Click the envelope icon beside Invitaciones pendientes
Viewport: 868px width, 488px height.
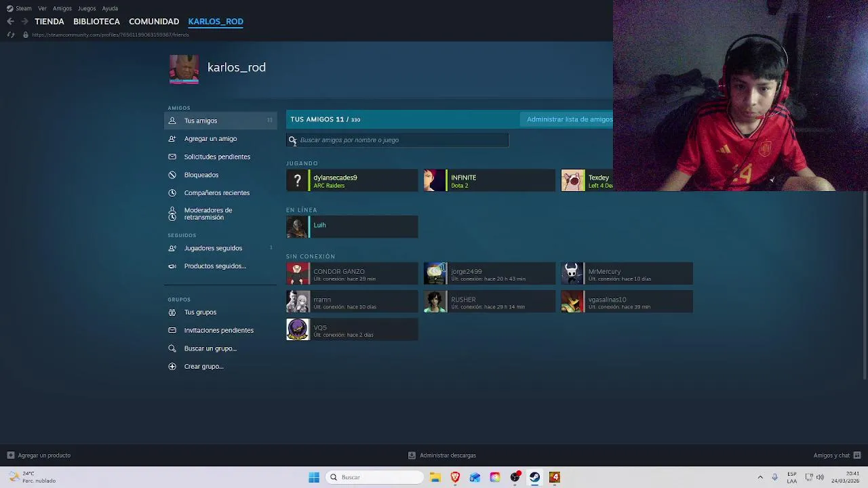pos(172,330)
